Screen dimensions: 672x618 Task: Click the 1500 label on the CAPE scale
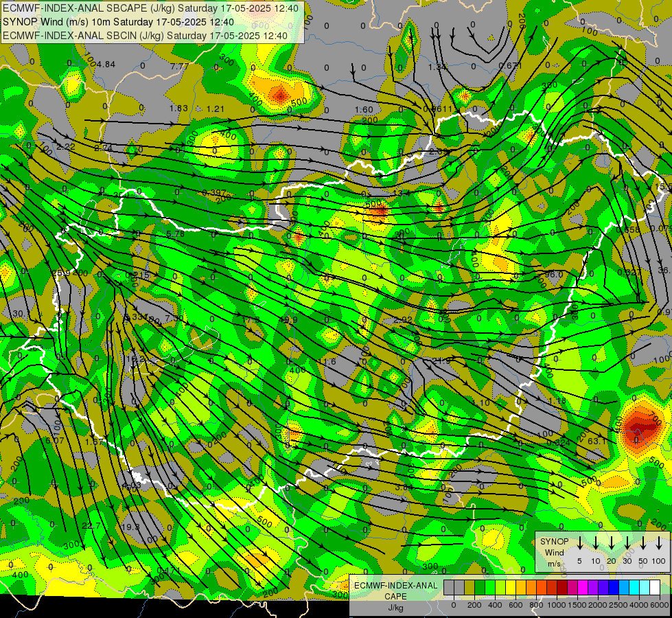577,605
